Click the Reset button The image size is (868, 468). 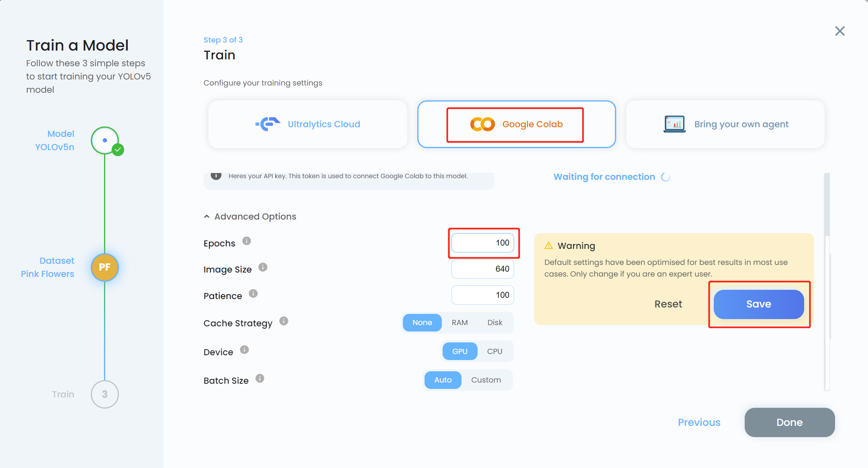[668, 304]
